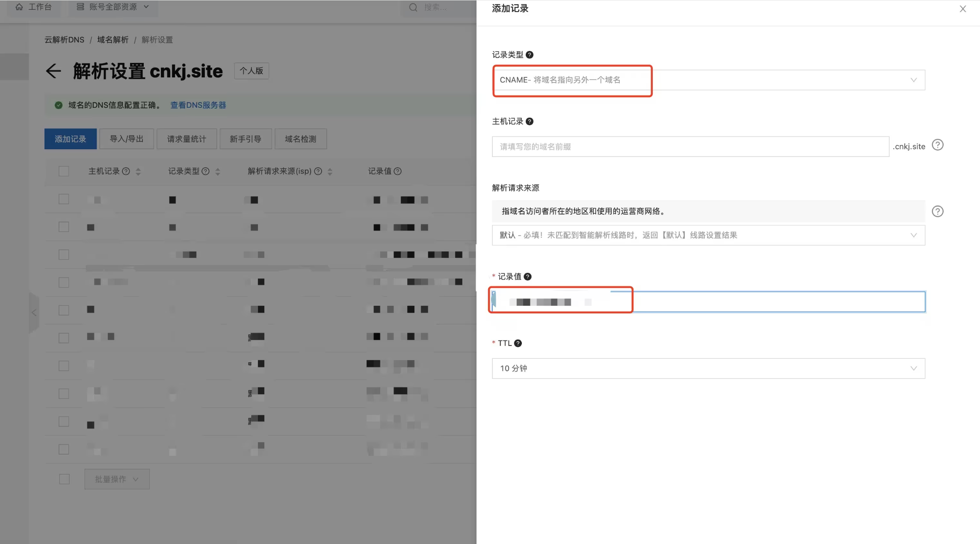Viewport: 980px width, 544px height.
Task: Click the help circle beside 解析请求来源 description
Action: point(937,212)
